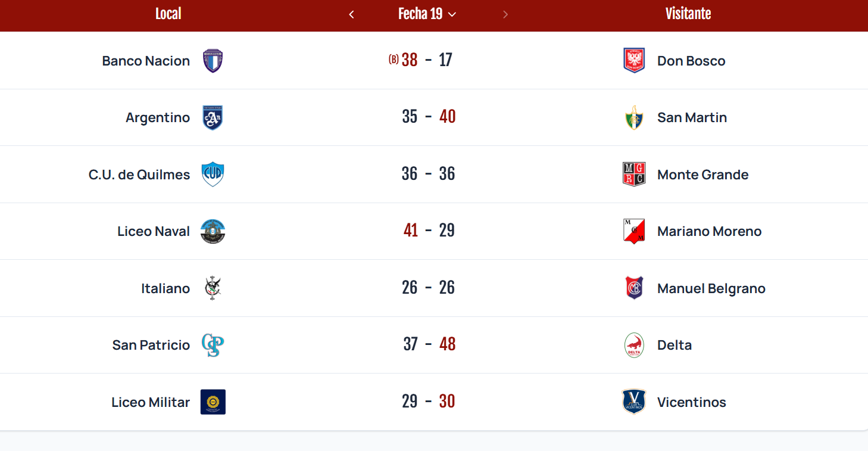Click the Don Bosco club crest
868x451 pixels.
point(634,61)
